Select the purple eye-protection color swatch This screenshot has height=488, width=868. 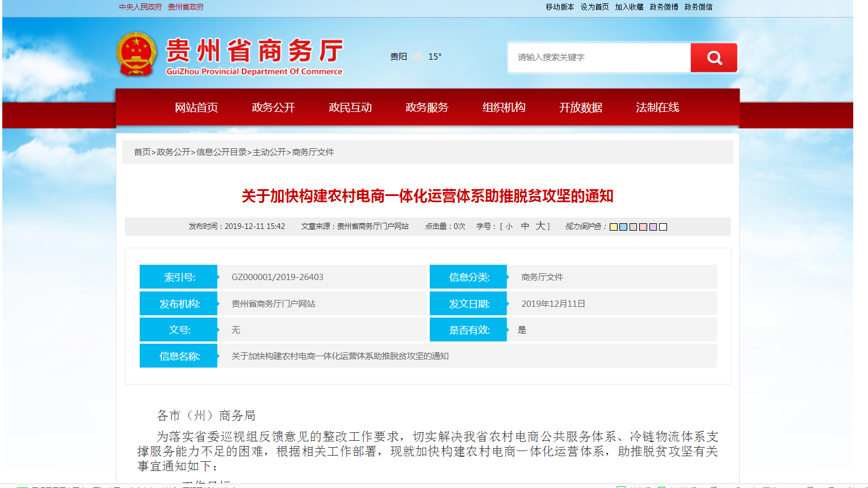[x=653, y=227]
